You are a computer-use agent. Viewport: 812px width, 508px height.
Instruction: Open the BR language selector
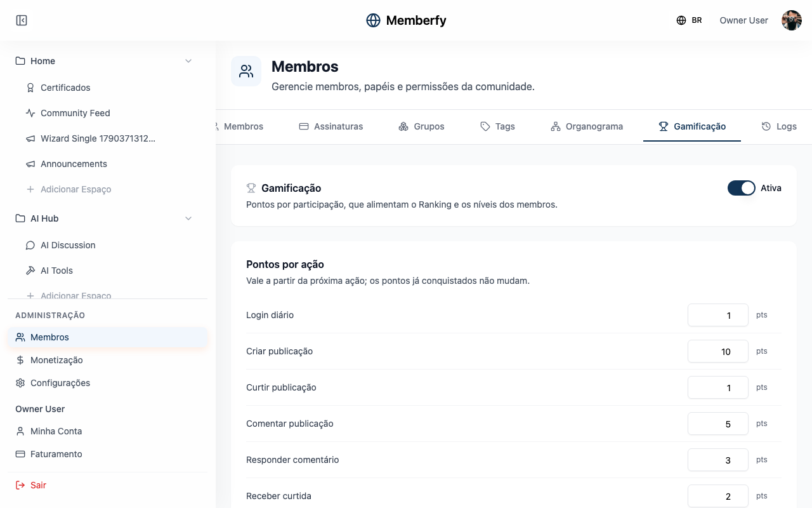tap(689, 20)
